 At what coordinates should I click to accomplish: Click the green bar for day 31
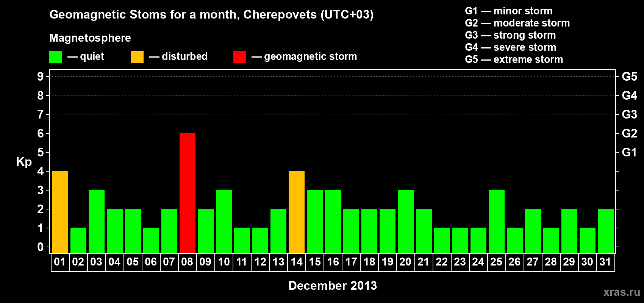coord(606,231)
